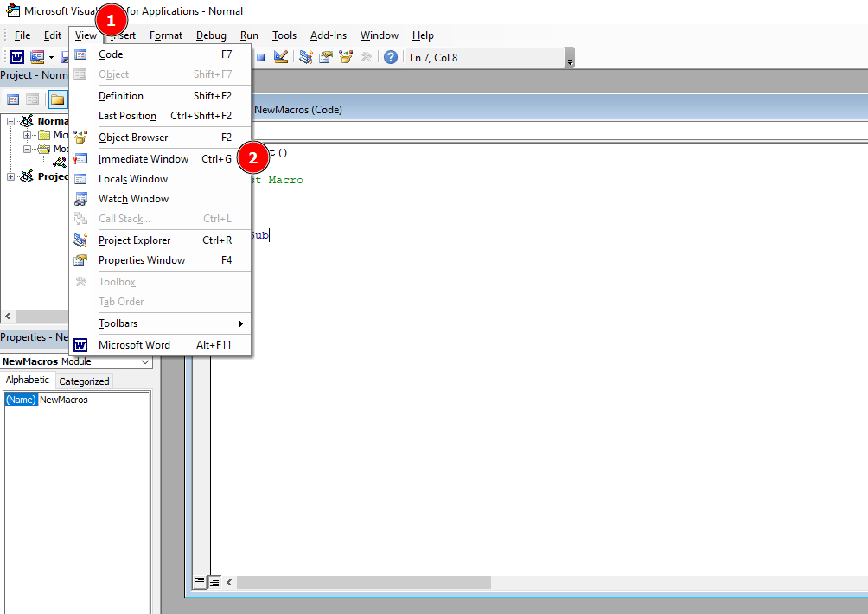Viewport: 868px width, 614px height.
Task: Click Object Browser icon in the toolbar
Action: [x=346, y=57]
